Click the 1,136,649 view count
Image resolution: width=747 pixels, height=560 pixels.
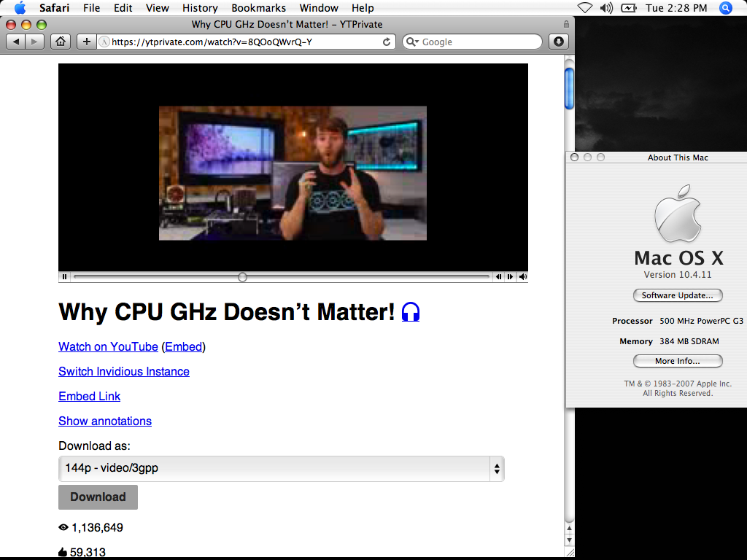[97, 528]
